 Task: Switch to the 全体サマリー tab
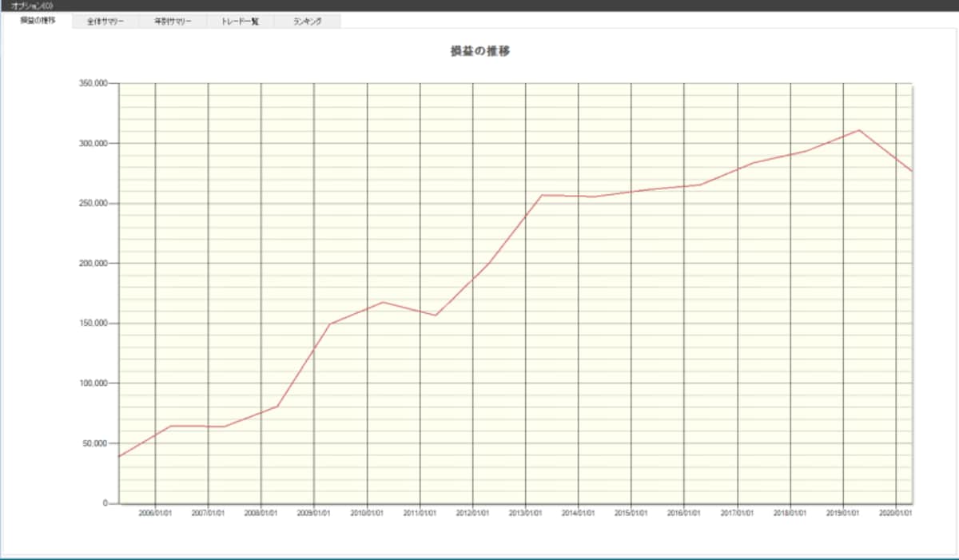click(x=105, y=22)
